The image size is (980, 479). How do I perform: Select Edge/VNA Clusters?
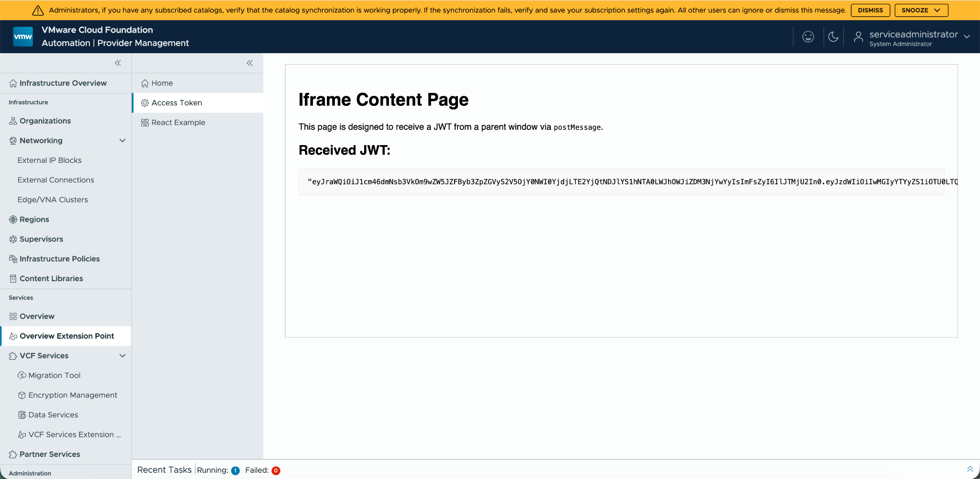tap(53, 200)
